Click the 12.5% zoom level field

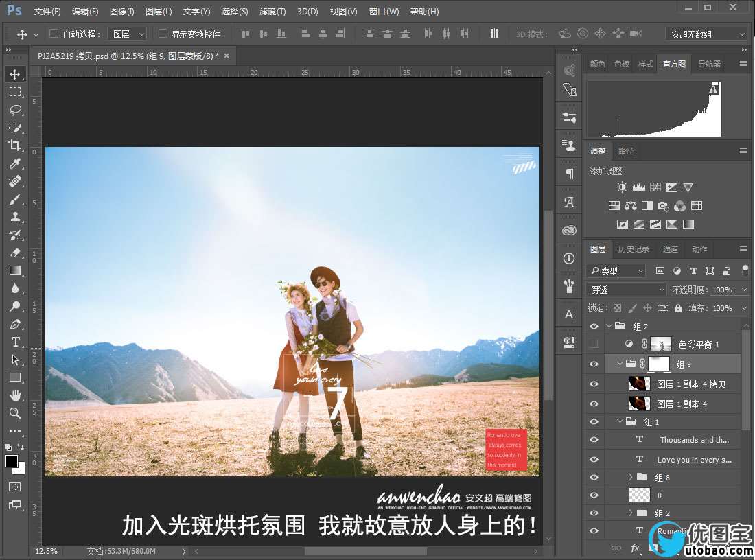47,551
